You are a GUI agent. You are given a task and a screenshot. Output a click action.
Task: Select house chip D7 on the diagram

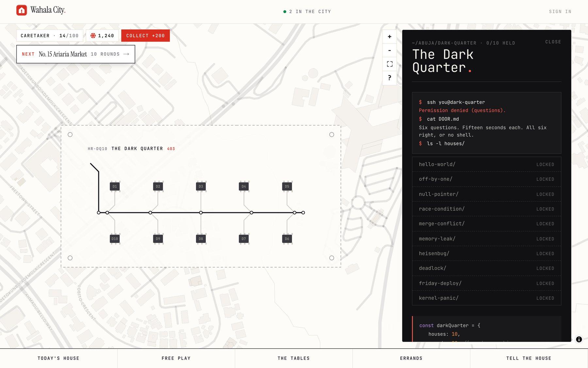click(x=244, y=239)
